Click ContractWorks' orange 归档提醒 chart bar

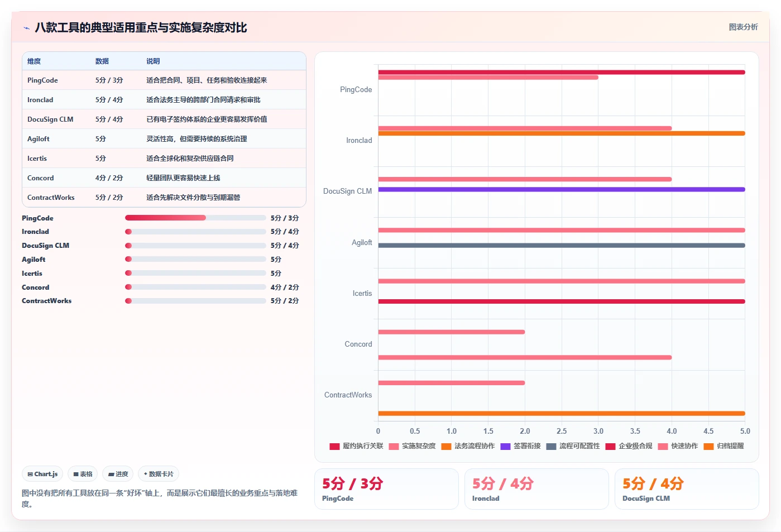(562, 414)
